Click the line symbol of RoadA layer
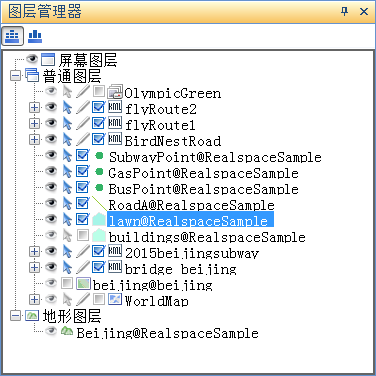This screenshot has width=376, height=376. tap(99, 204)
